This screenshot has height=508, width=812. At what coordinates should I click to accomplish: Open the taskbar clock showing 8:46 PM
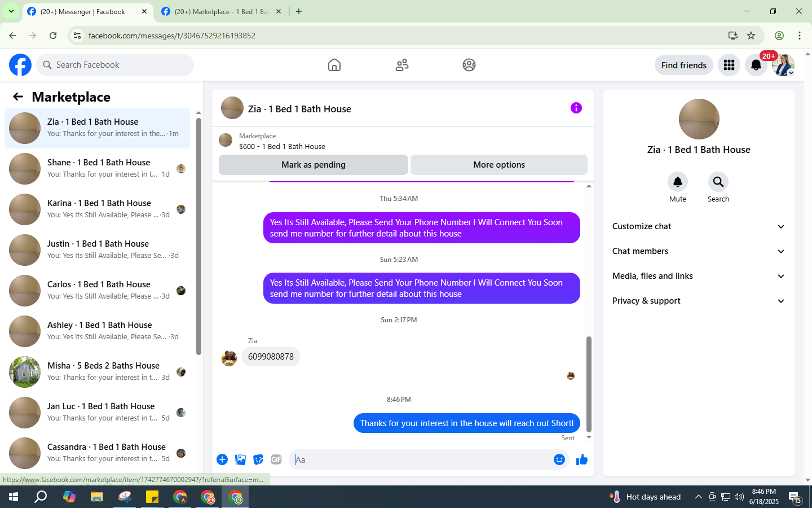764,497
